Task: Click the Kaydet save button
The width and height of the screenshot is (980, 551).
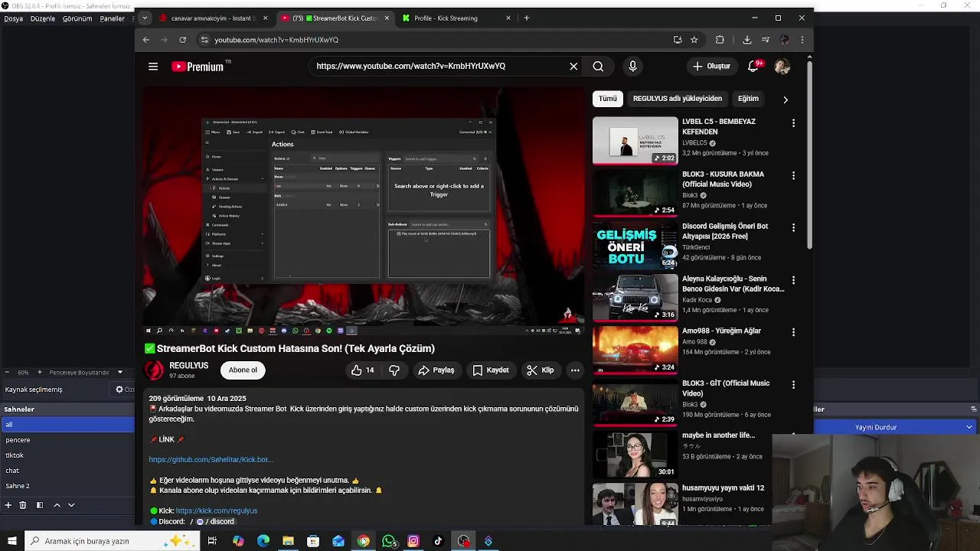Action: (491, 370)
